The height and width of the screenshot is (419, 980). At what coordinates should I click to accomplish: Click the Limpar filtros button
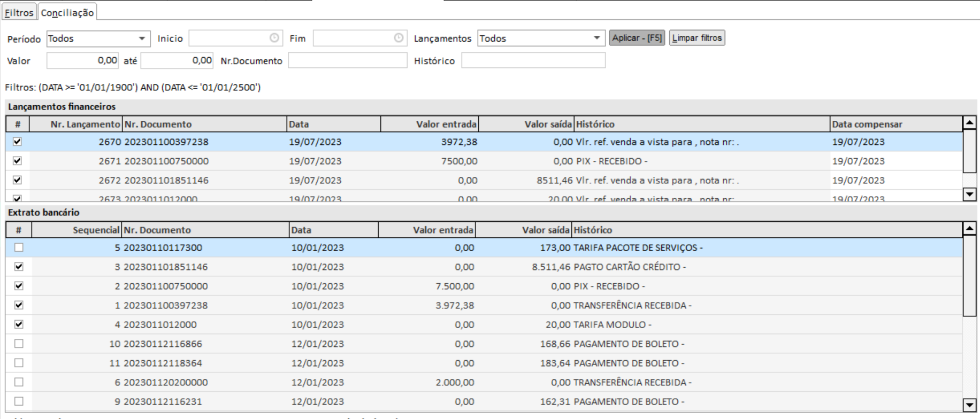click(x=697, y=38)
